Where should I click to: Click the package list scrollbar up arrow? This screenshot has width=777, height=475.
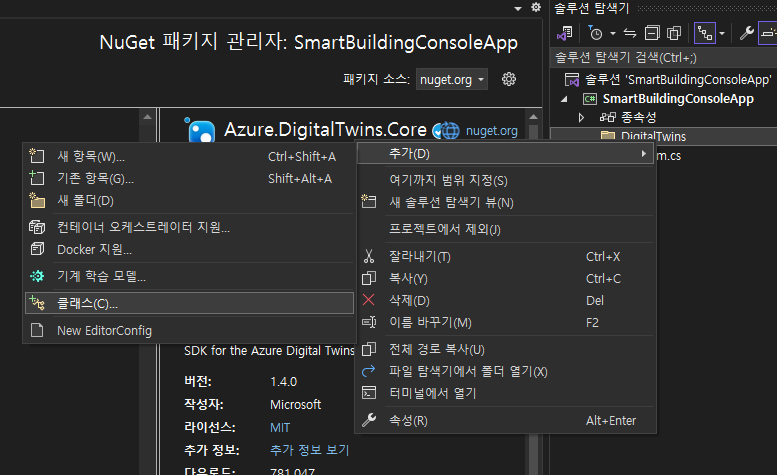[x=147, y=117]
